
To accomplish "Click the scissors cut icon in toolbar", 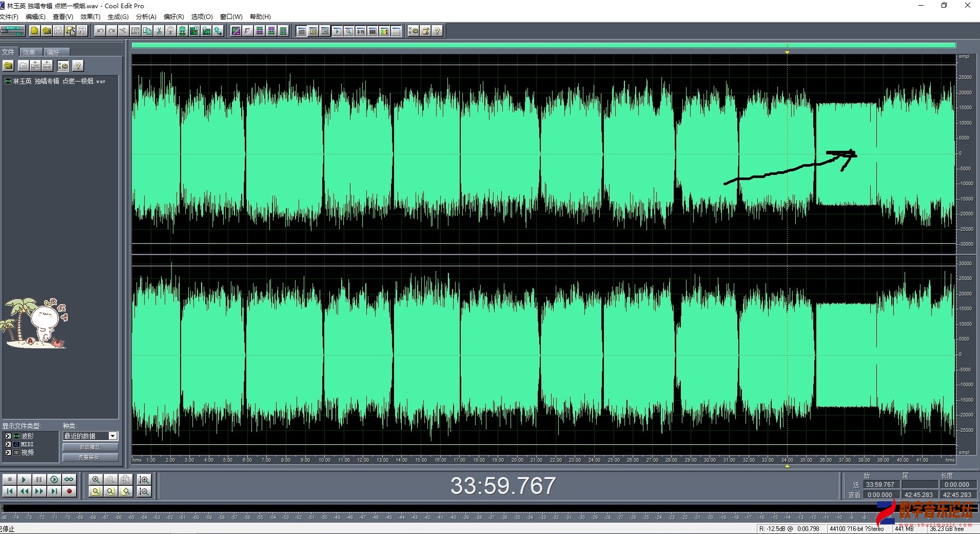I will tap(159, 31).
